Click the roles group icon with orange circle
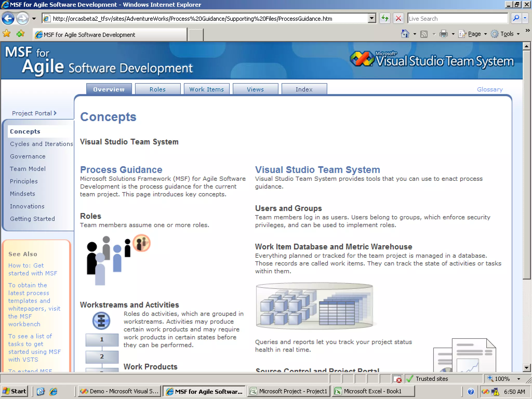This screenshot has width=532, height=399. point(141,243)
